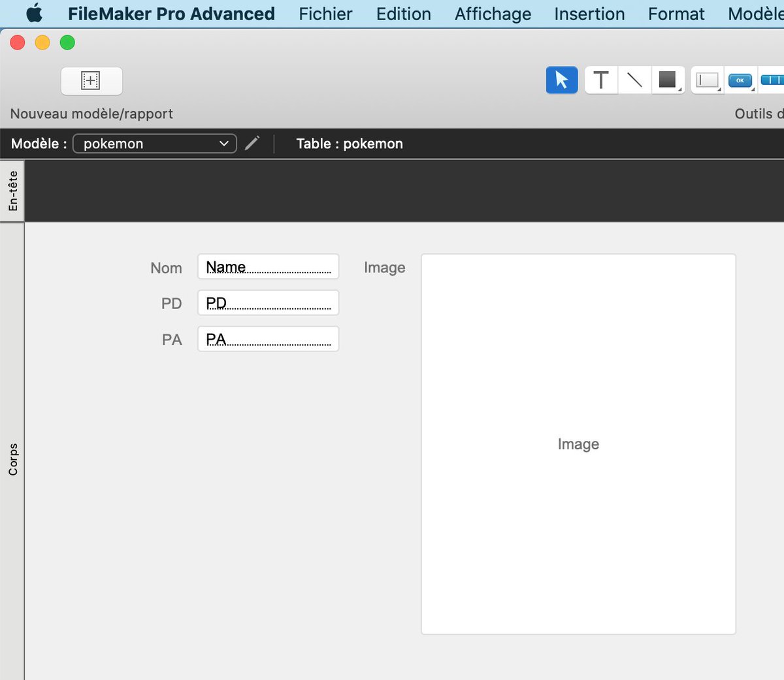
Task: Open the Format menu
Action: [x=676, y=14]
